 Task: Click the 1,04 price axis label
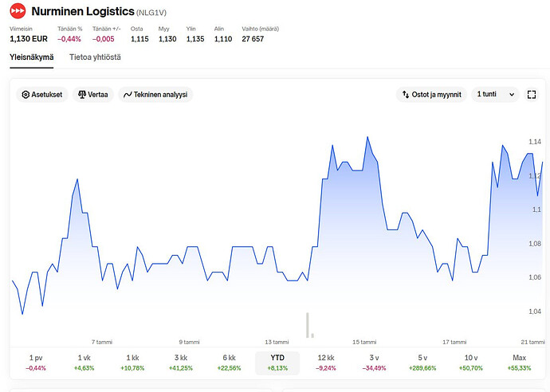(x=535, y=312)
